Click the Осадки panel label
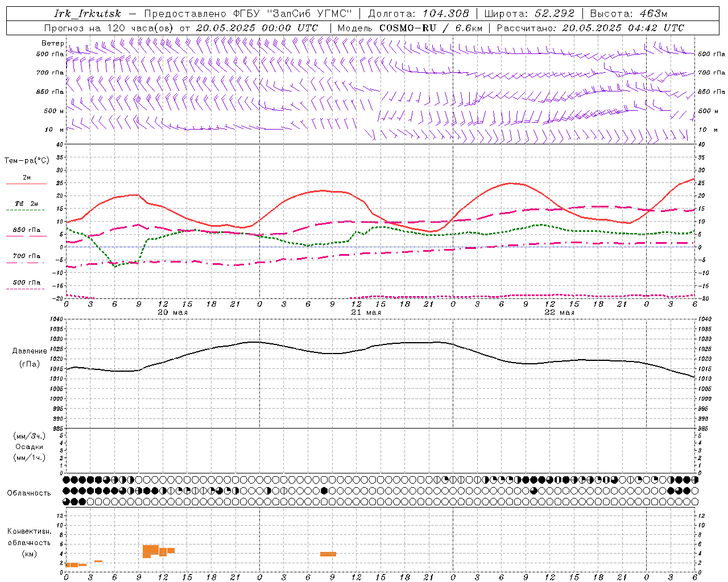The height and width of the screenshot is (582, 728). [x=30, y=447]
